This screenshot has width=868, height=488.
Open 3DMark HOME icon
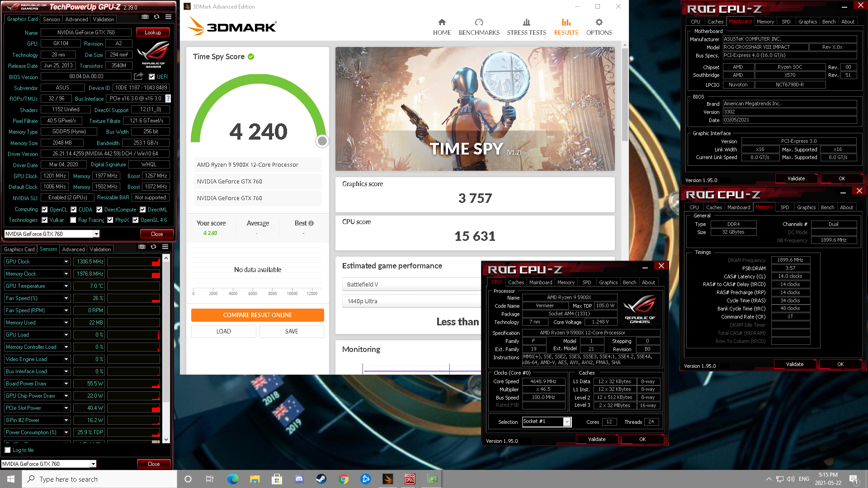coord(442,22)
